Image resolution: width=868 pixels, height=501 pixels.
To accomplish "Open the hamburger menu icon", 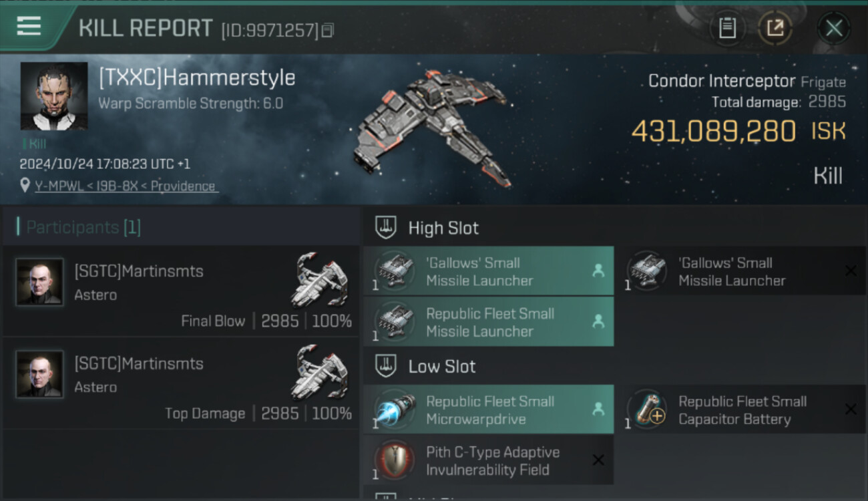I will 29,26.
